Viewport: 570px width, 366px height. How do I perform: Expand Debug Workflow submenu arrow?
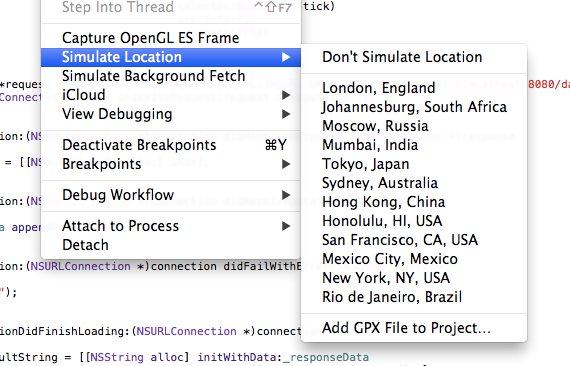(x=286, y=195)
